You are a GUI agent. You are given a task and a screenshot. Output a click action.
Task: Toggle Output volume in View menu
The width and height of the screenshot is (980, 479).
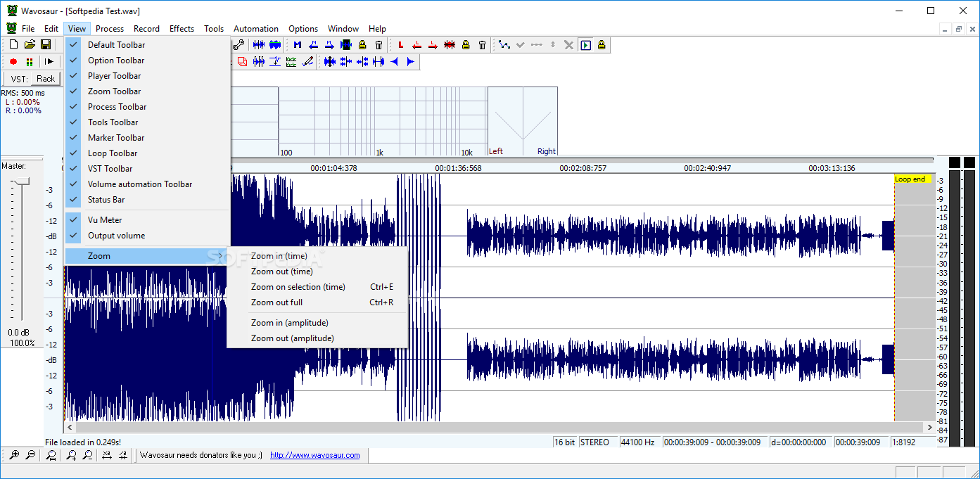click(148, 236)
